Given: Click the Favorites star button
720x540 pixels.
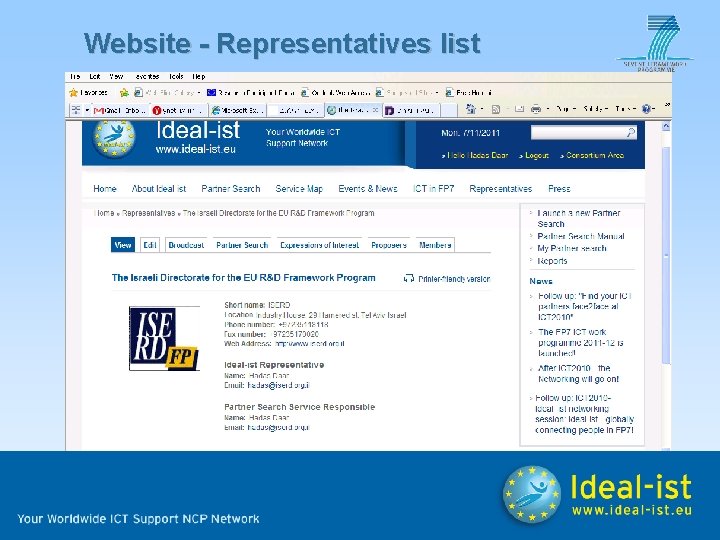Looking at the screenshot, I should tap(88, 93).
